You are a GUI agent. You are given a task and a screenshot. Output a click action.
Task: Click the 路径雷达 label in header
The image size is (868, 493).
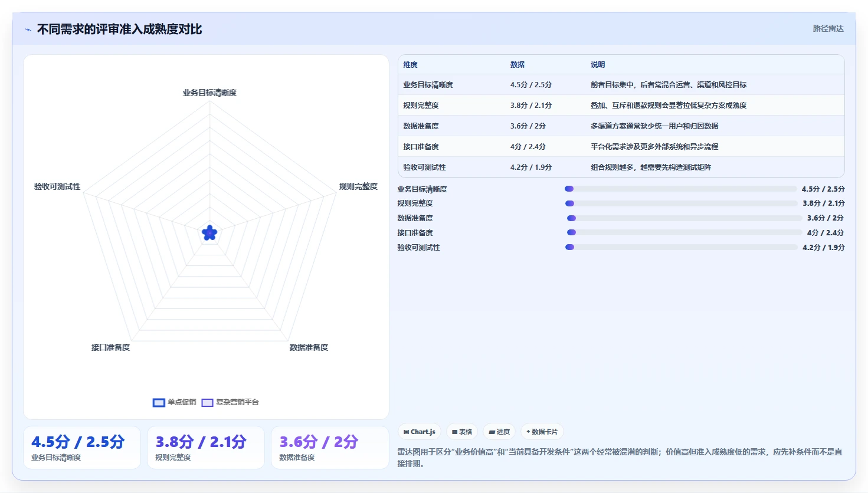point(828,28)
